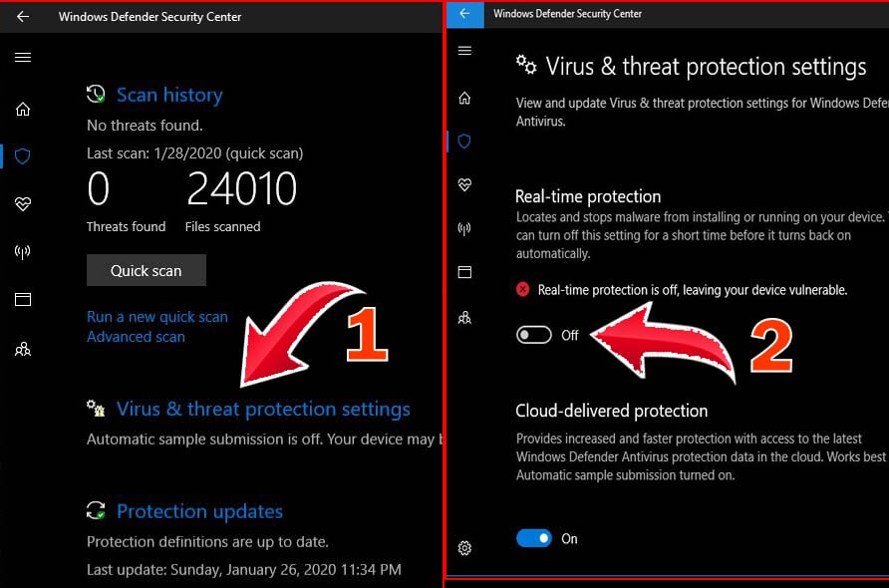
Task: Open Family options icon in right sidebar
Action: [x=464, y=318]
